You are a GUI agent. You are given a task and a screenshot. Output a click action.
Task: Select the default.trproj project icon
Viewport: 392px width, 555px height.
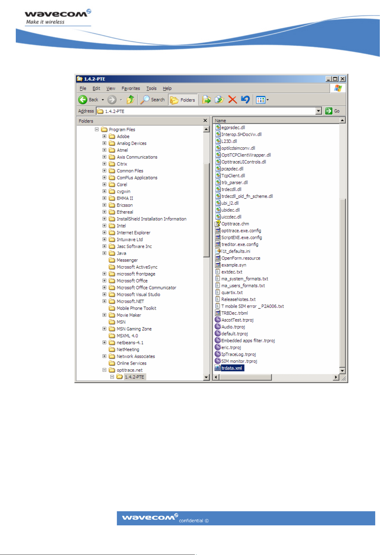pos(218,334)
